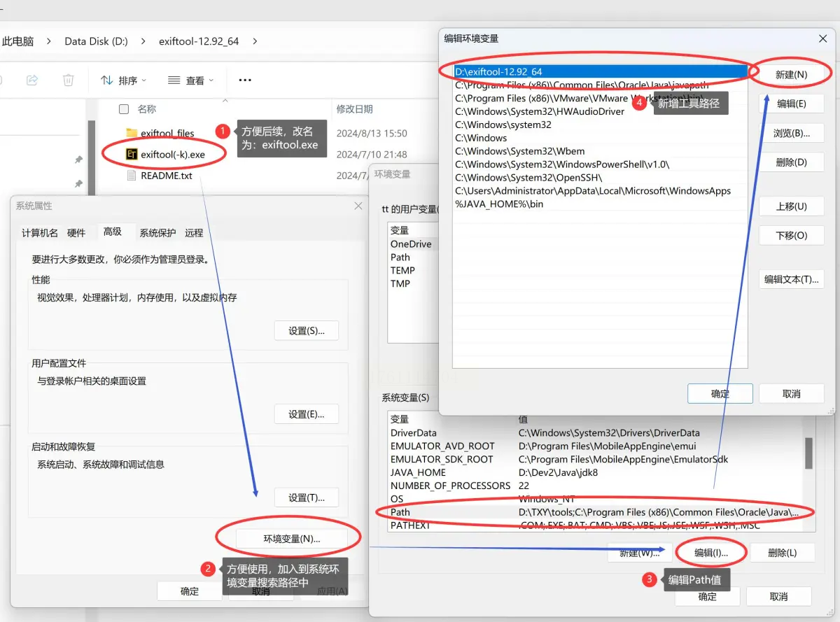Sort files by 修改日期 column header
Image resolution: width=840 pixels, height=622 pixels.
(x=355, y=109)
